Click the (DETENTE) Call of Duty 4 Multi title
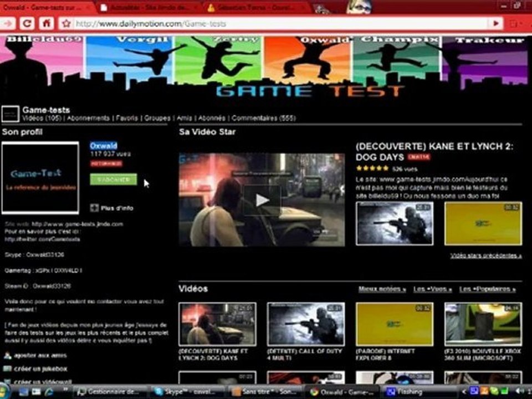The width and height of the screenshot is (532, 399). (305, 355)
